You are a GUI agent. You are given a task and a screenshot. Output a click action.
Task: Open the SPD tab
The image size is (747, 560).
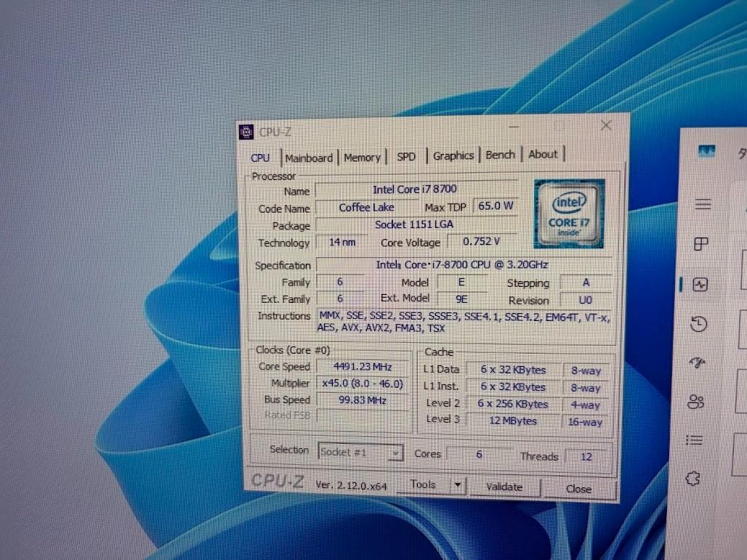tap(406, 157)
